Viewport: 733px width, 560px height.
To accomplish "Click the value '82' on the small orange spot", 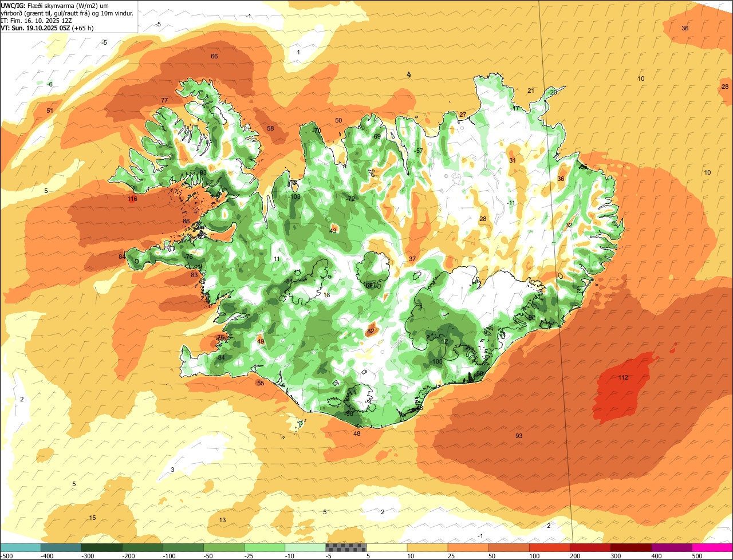I will (x=371, y=331).
